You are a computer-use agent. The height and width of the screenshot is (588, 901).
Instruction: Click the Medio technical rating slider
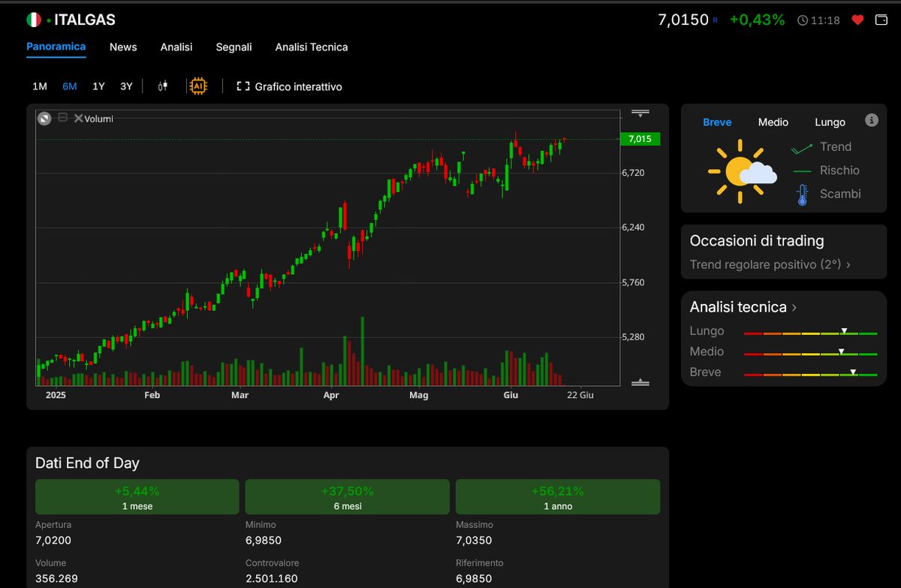810,352
